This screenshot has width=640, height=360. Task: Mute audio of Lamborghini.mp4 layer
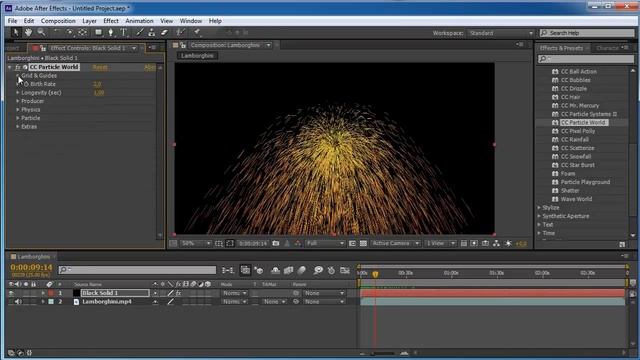tap(18, 302)
